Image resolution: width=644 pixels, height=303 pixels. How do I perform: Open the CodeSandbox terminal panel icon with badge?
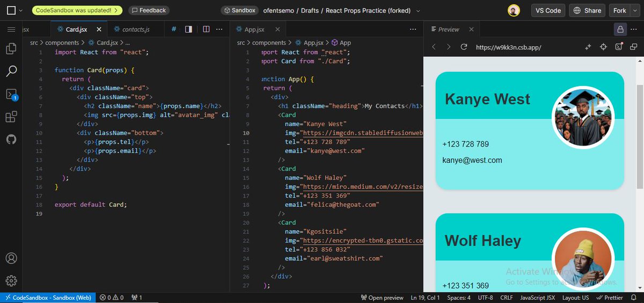coord(11,95)
